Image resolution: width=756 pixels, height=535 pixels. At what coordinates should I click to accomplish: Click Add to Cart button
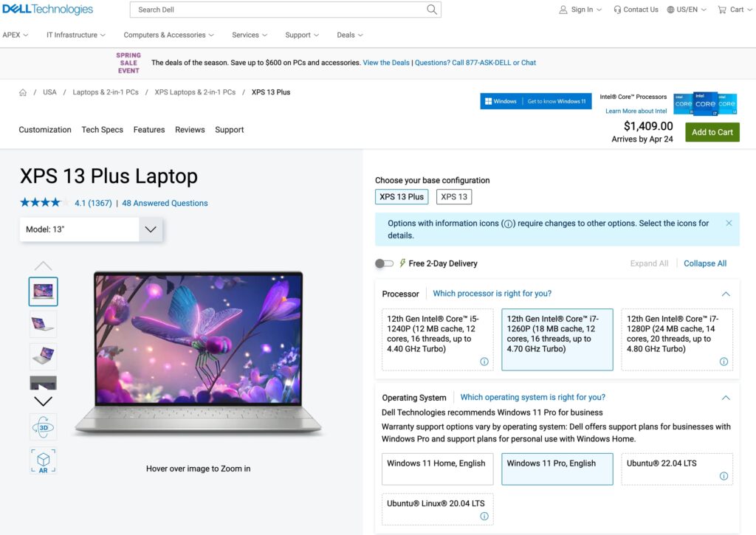[x=712, y=132]
